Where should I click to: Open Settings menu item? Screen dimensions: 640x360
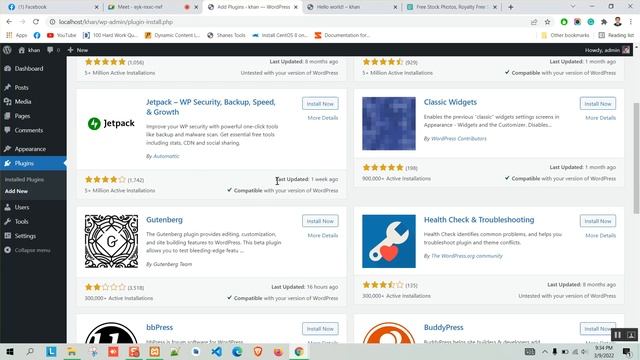pyautogui.click(x=25, y=236)
